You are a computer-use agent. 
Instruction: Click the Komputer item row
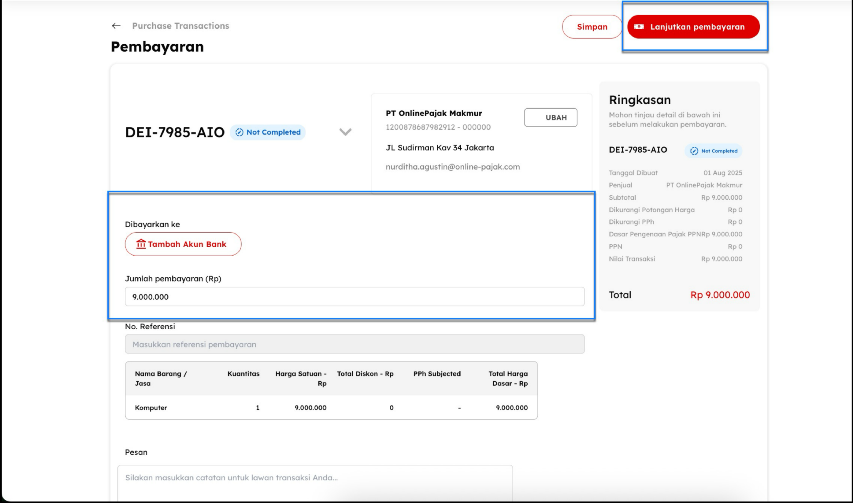pos(331,408)
